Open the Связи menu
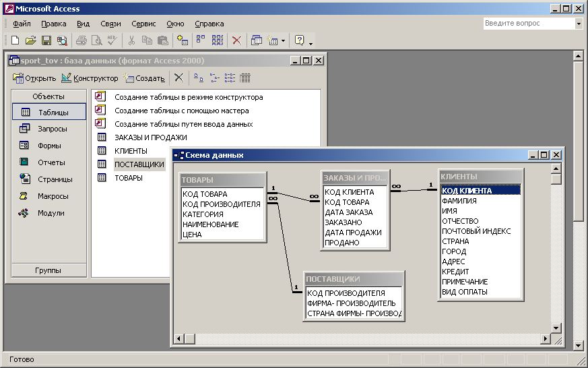The height and width of the screenshot is (368, 588). [110, 24]
